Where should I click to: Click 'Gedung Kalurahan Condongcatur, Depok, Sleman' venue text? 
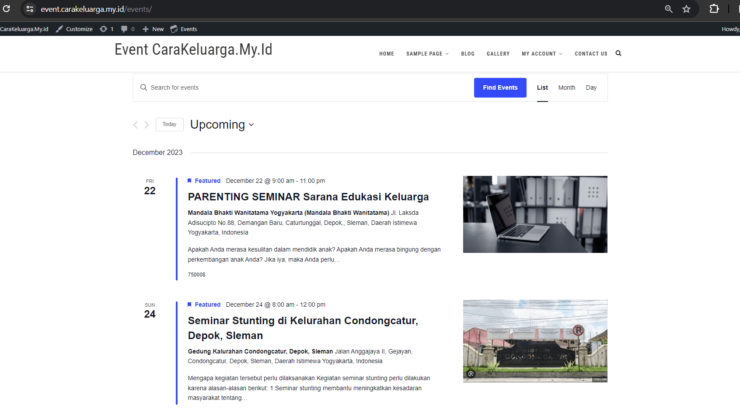pyautogui.click(x=260, y=352)
